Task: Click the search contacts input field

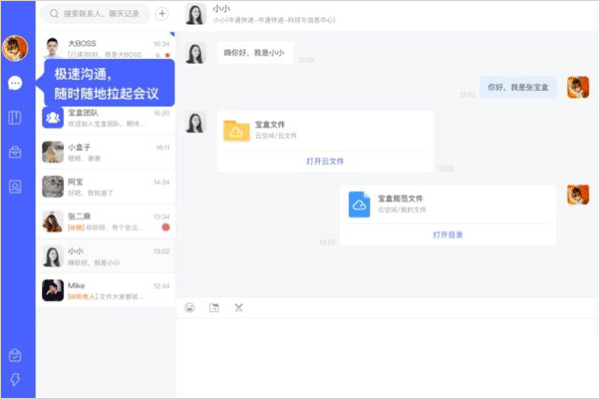Action: (x=95, y=14)
